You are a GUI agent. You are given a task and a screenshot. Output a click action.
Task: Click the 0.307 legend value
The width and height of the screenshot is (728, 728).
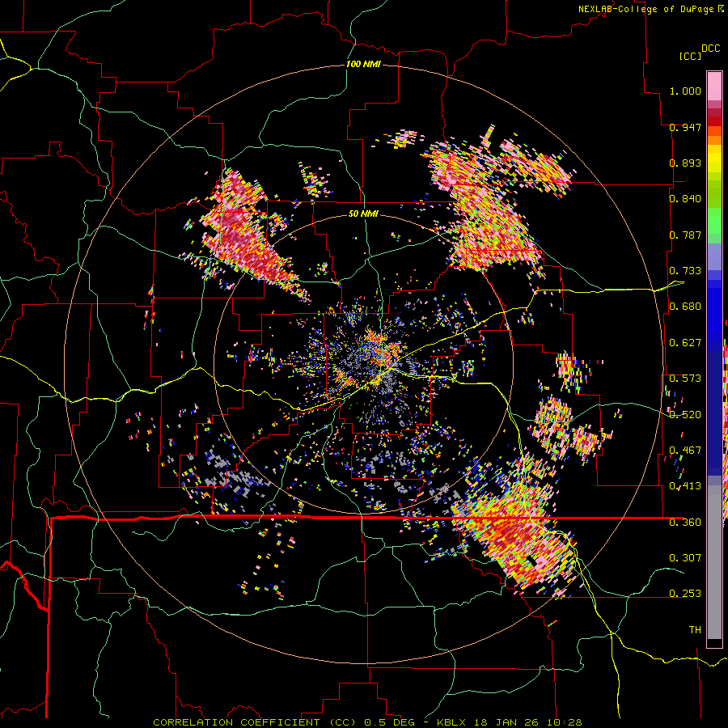685,557
